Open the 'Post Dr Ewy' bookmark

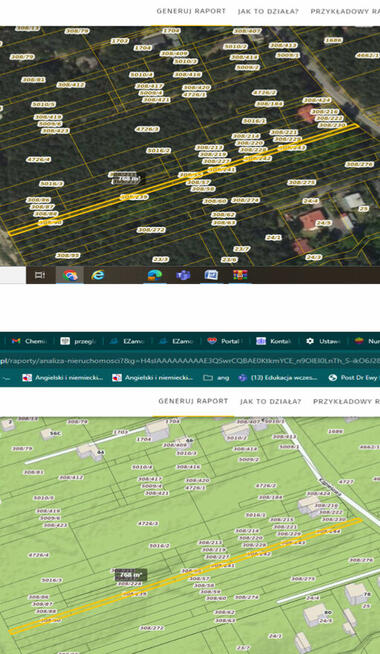coord(354,378)
